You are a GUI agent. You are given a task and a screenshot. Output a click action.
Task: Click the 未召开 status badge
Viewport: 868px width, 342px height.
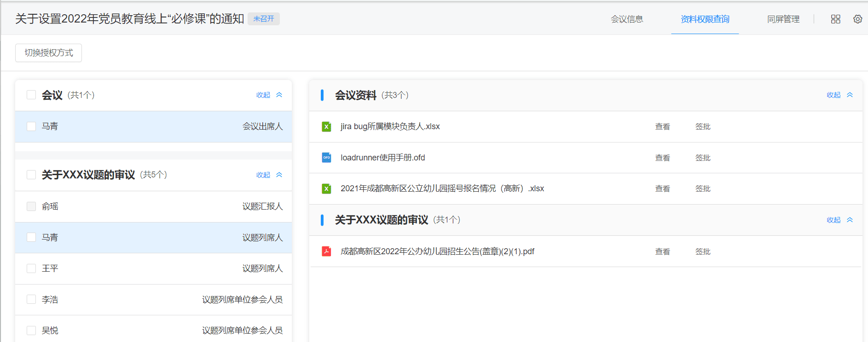click(x=264, y=19)
